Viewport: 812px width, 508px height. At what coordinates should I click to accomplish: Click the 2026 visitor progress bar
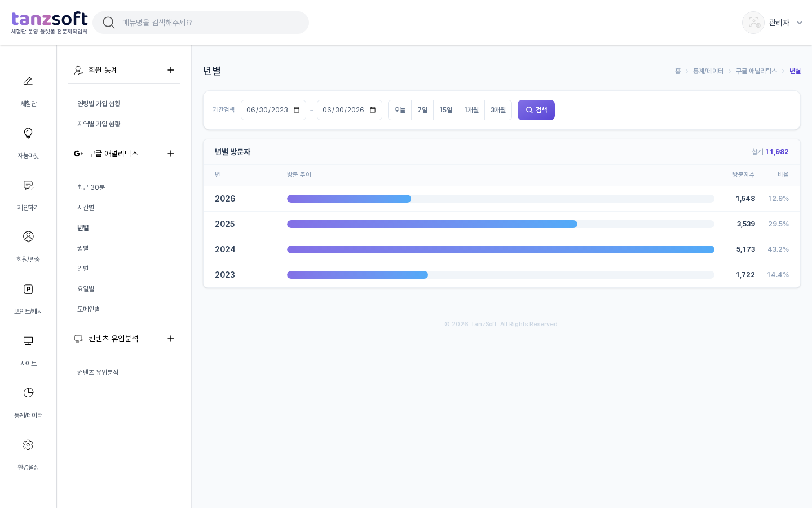click(501, 199)
